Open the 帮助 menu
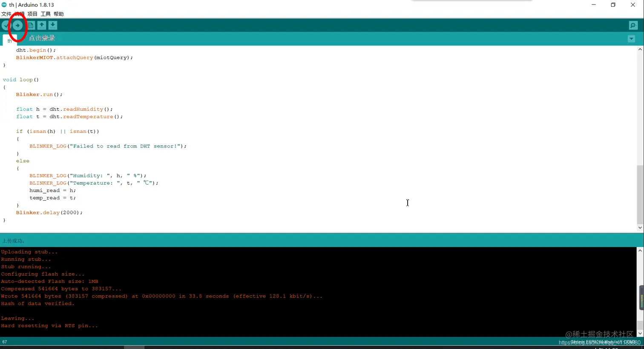Screen dimensions: 644x349 (x=59, y=14)
